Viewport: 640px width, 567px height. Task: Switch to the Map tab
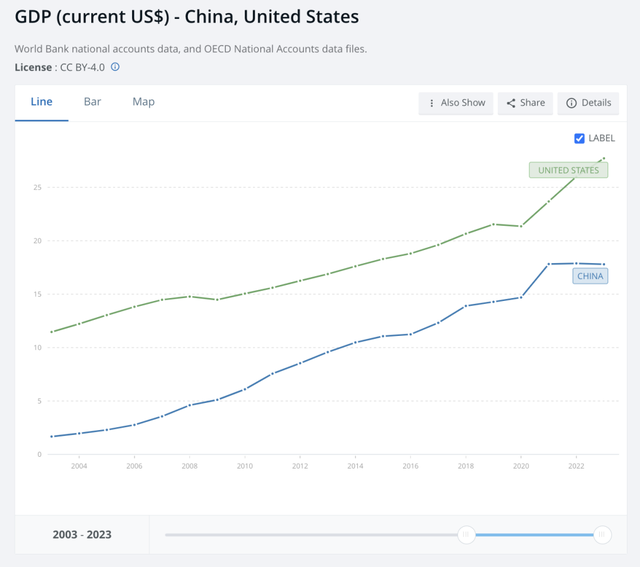click(x=143, y=102)
